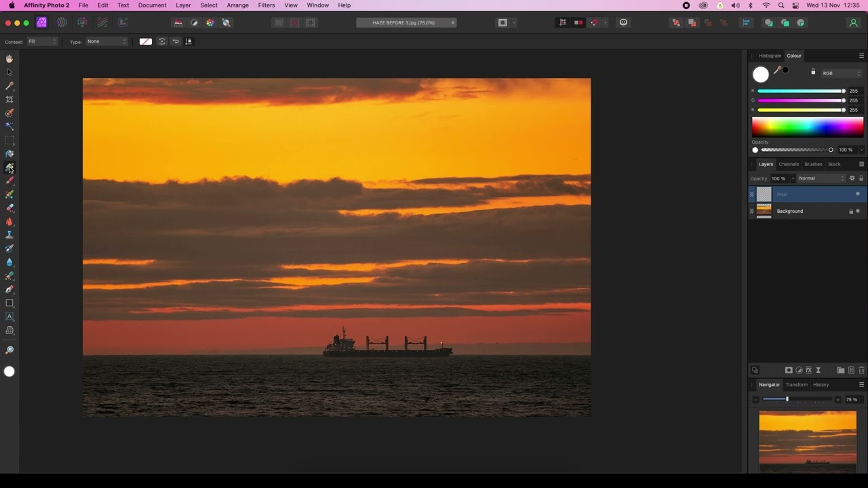
Task: Open the Normal blend mode dropdown
Action: point(821,178)
